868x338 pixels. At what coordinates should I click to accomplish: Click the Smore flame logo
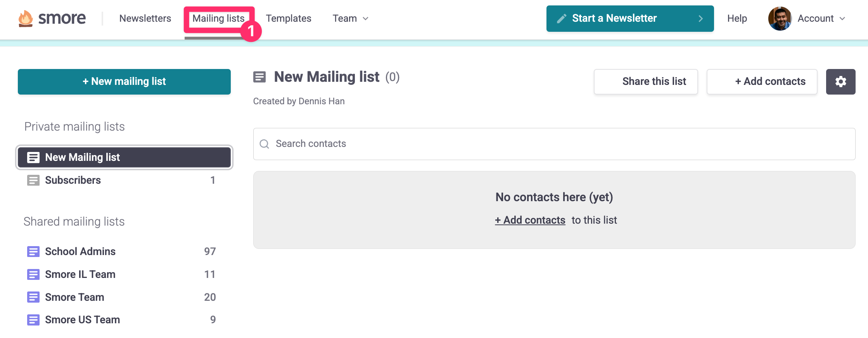(x=26, y=19)
